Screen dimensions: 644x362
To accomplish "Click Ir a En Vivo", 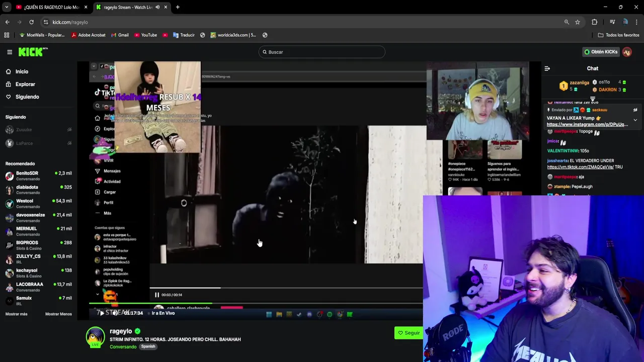I will pyautogui.click(x=163, y=313).
